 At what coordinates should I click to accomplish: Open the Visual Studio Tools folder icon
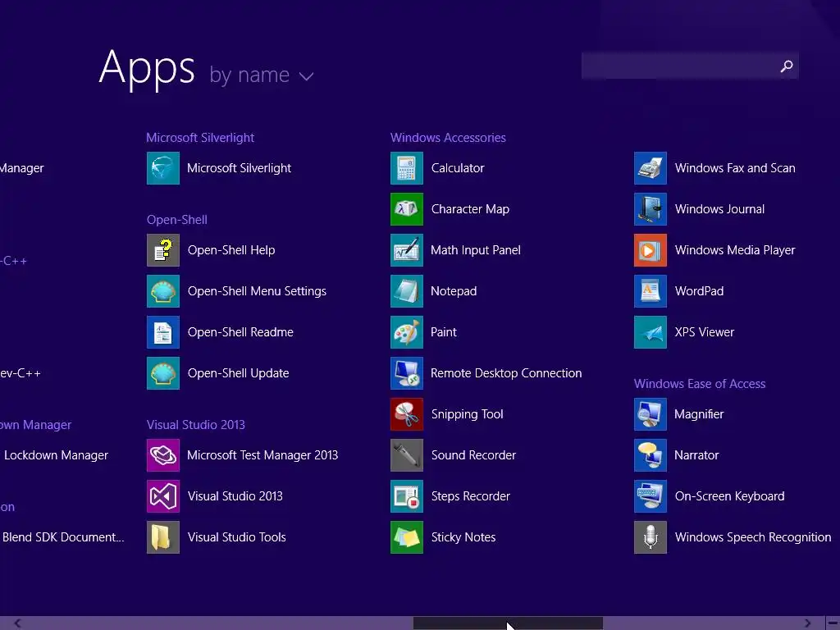[163, 537]
